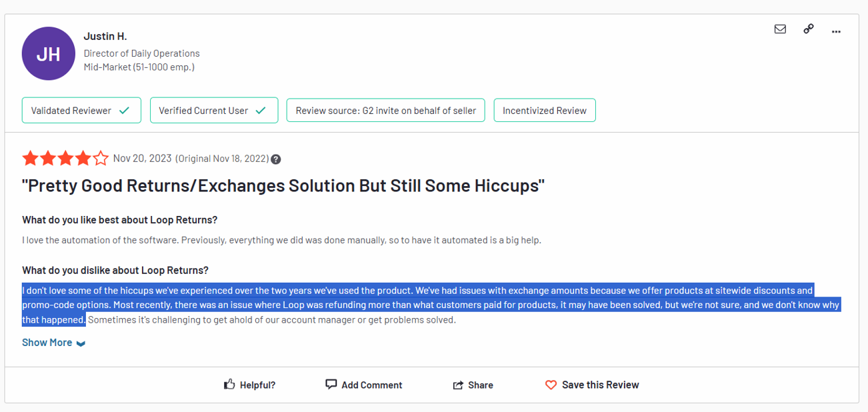Screen dimensions: 868x412
Task: Click 'What do you like best' heading
Action: pyautogui.click(x=120, y=220)
